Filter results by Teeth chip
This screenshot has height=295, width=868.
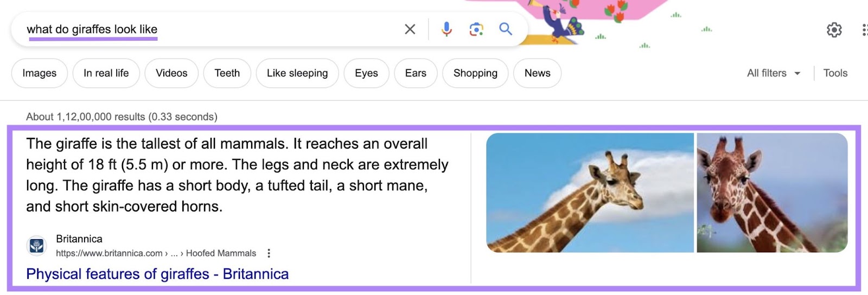click(x=227, y=73)
